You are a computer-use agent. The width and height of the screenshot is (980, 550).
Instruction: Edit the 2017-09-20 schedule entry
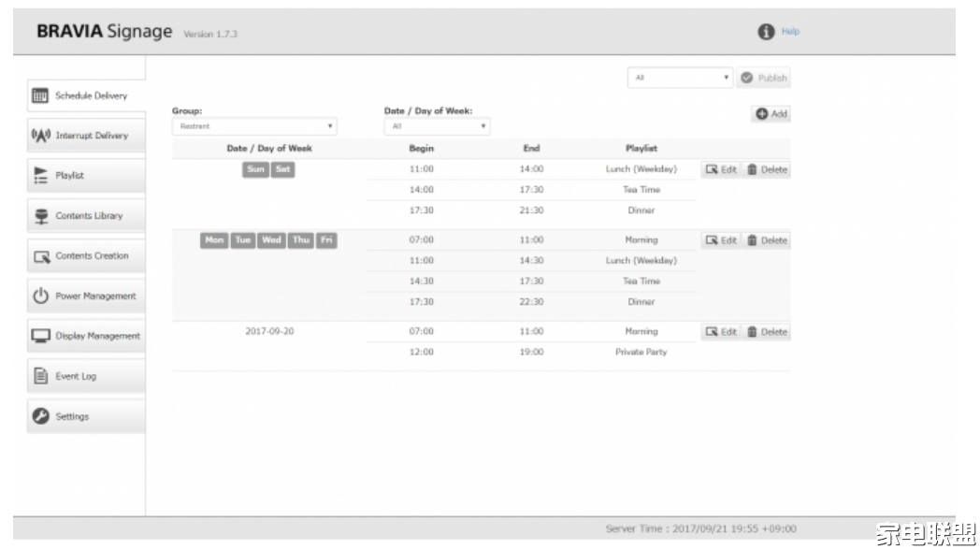(721, 332)
